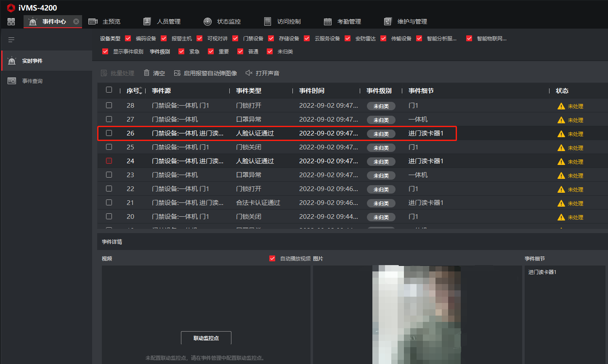Open the 状态监控 tab
This screenshot has width=608, height=364.
click(x=222, y=21)
